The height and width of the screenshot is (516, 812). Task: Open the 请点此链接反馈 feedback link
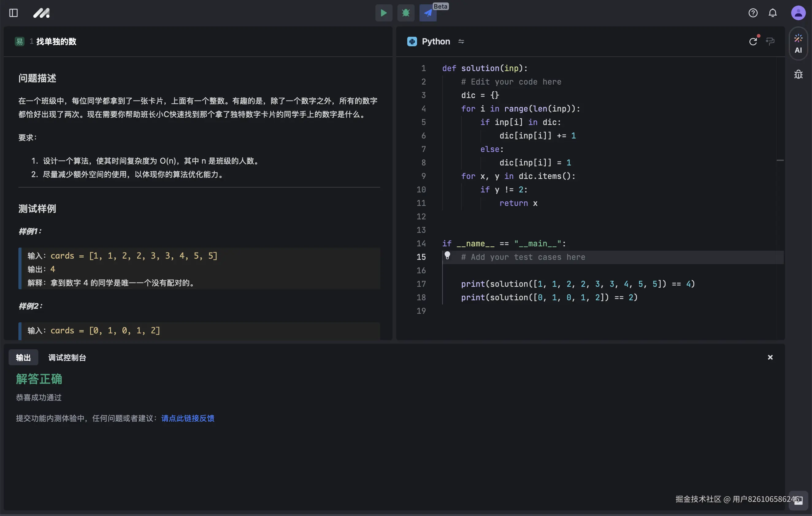click(187, 418)
